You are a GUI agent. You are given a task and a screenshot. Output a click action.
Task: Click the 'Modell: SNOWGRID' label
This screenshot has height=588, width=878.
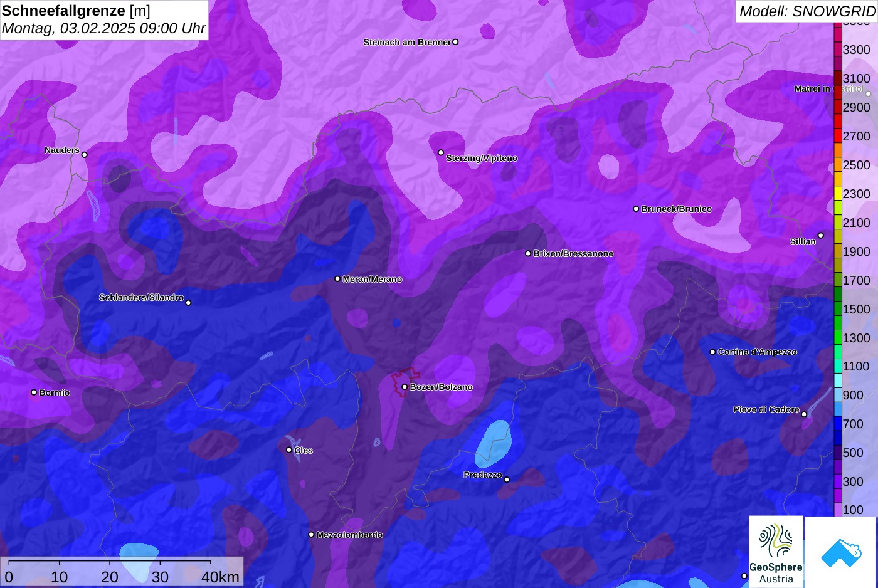(807, 11)
